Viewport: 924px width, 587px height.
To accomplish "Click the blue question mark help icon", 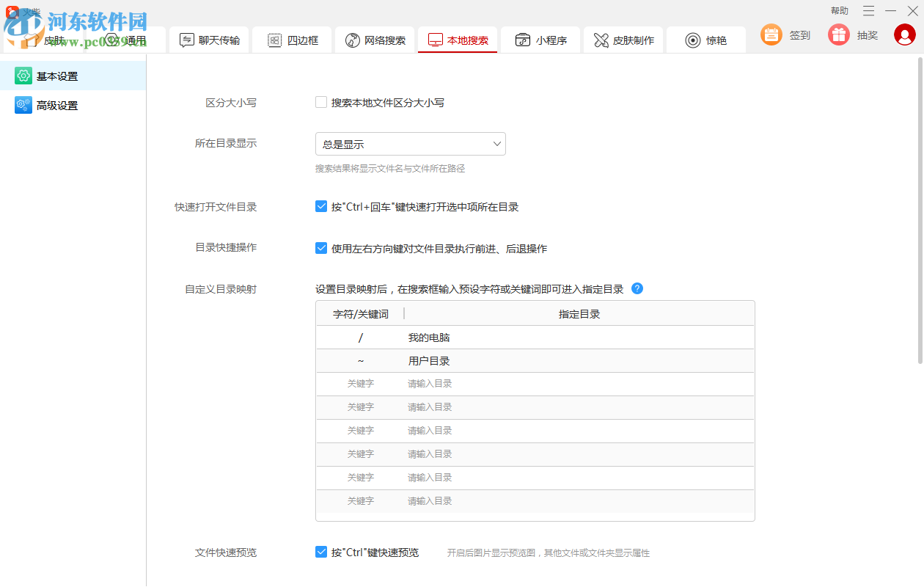I will click(637, 288).
